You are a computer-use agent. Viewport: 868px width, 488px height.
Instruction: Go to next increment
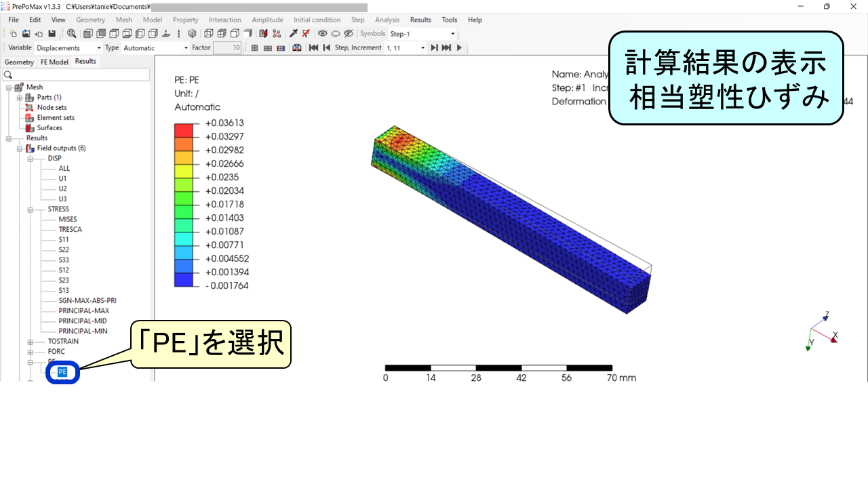click(434, 48)
